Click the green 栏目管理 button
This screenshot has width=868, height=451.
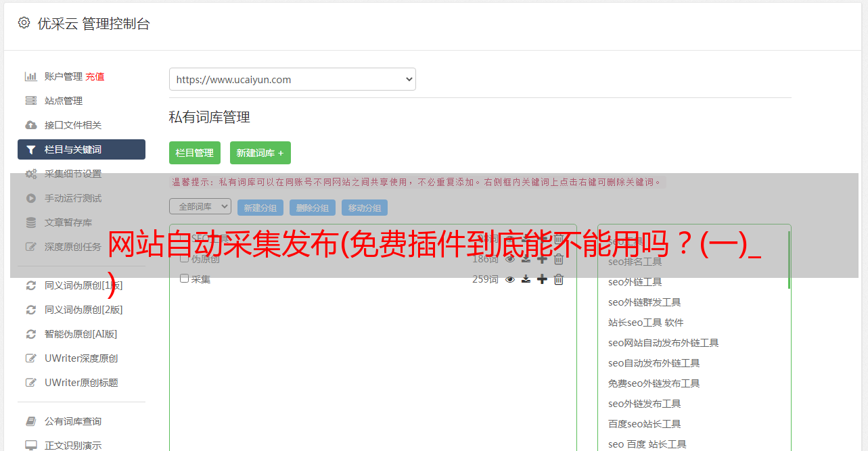(x=195, y=153)
